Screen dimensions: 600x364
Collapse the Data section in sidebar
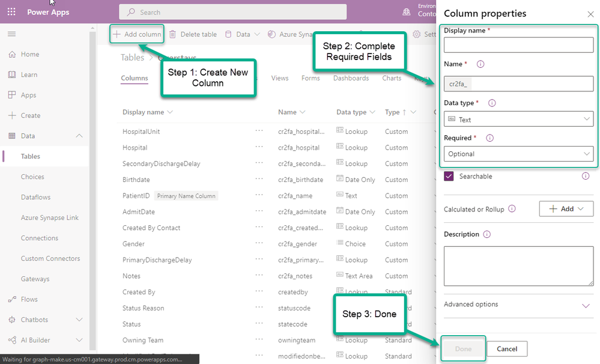79,136
